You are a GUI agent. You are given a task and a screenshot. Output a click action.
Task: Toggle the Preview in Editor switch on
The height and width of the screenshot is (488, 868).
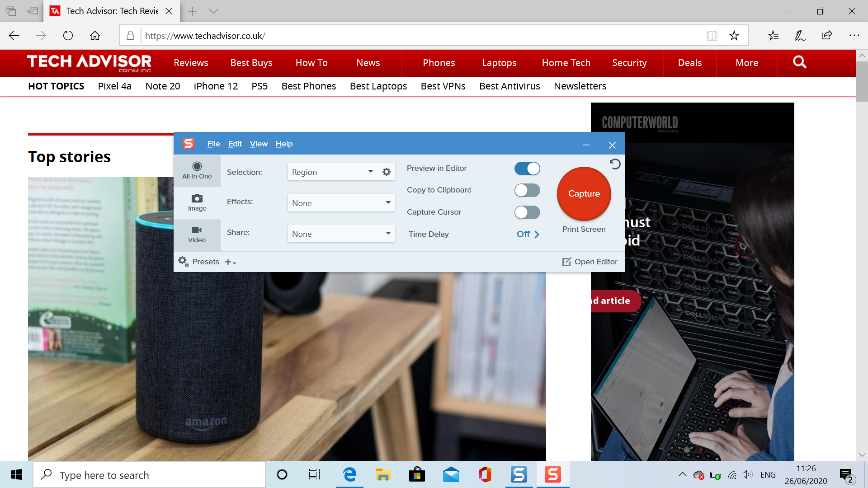click(528, 168)
